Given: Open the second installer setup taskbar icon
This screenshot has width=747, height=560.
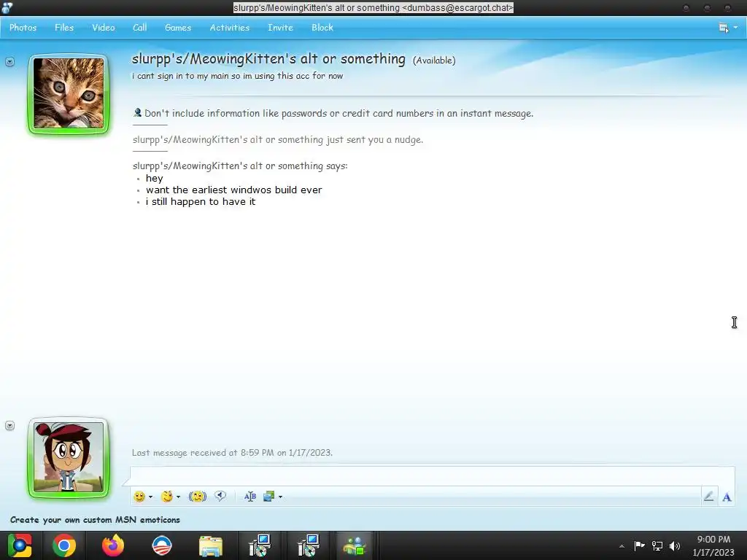Looking at the screenshot, I should point(309,545).
